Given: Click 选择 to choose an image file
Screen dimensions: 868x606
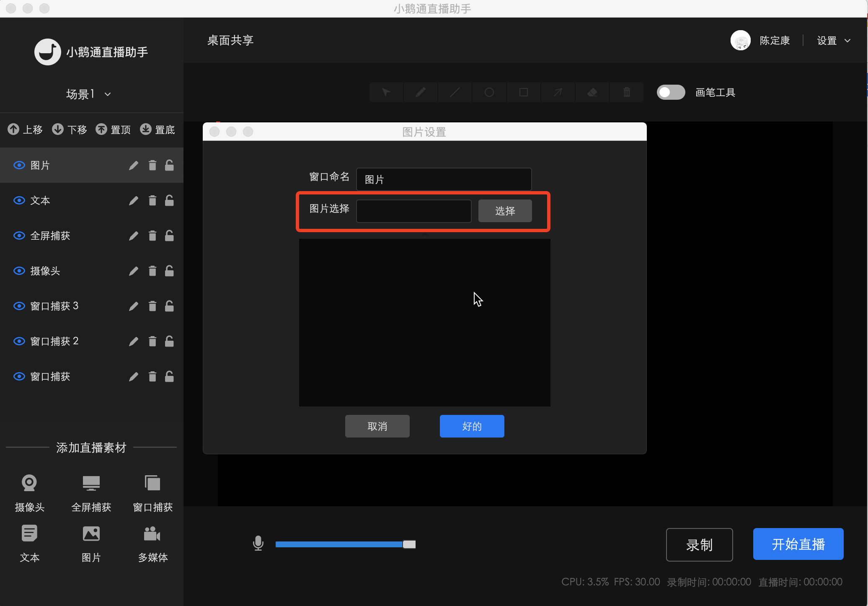Looking at the screenshot, I should 504,211.
